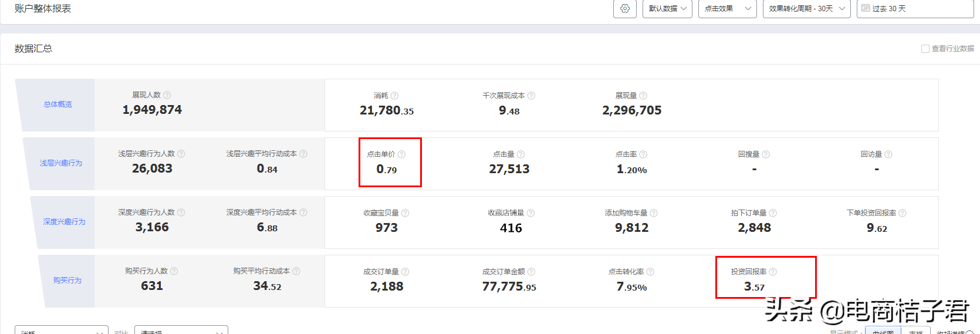Click the 展现量 value 2,296,705

(632, 110)
